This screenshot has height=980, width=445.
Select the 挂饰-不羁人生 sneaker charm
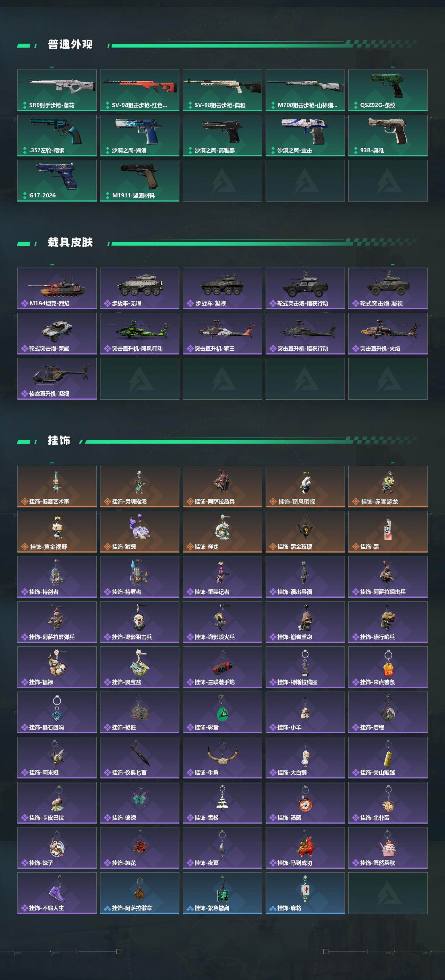57,893
